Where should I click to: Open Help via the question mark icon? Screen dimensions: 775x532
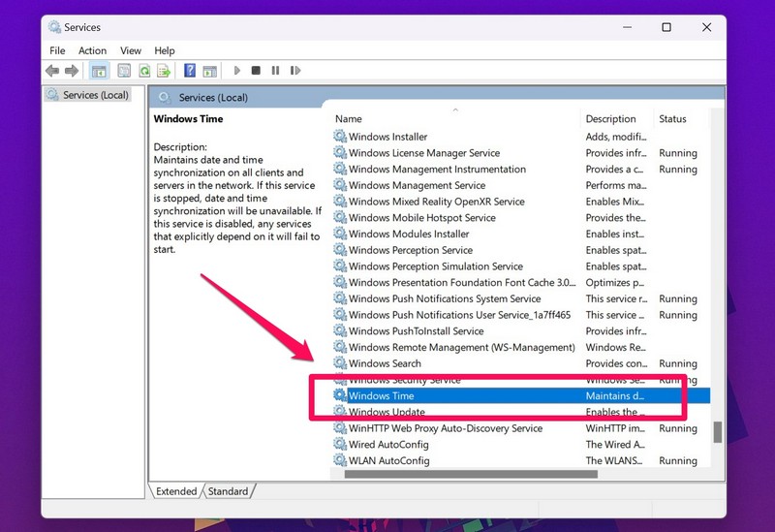190,71
